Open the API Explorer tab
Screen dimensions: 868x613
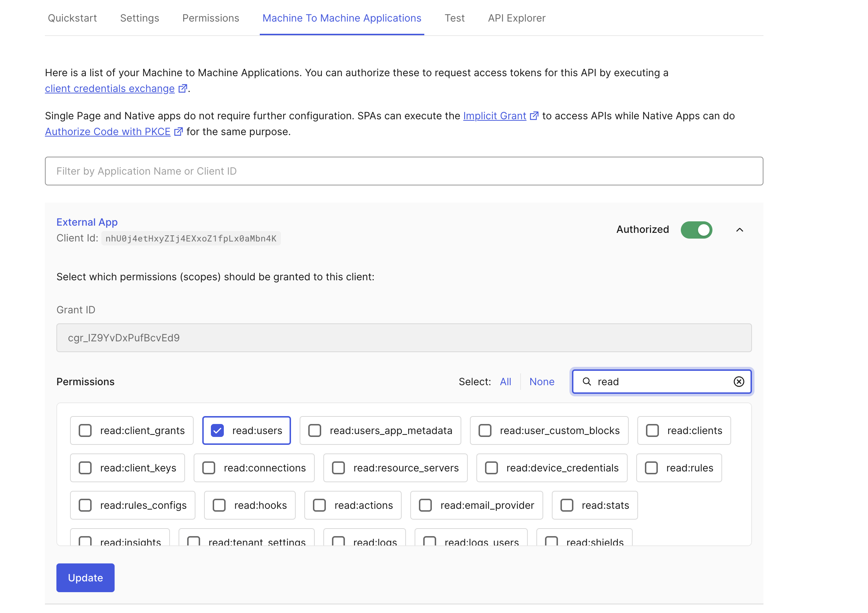tap(516, 18)
